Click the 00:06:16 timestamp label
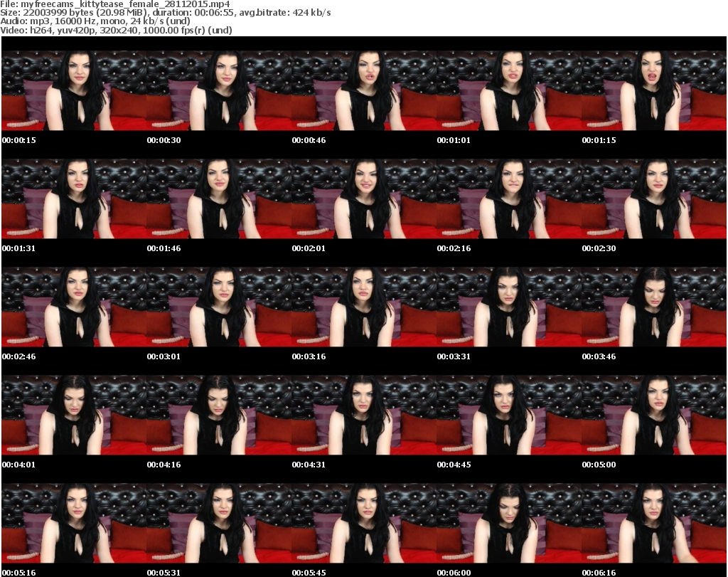This screenshot has width=728, height=577. click(x=599, y=573)
